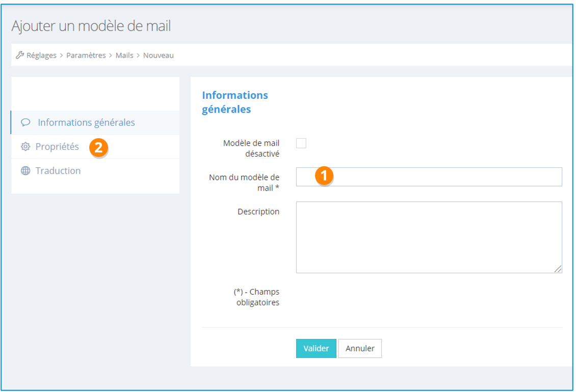Open the Informations générales section
The width and height of the screenshot is (576, 392).
(x=86, y=123)
